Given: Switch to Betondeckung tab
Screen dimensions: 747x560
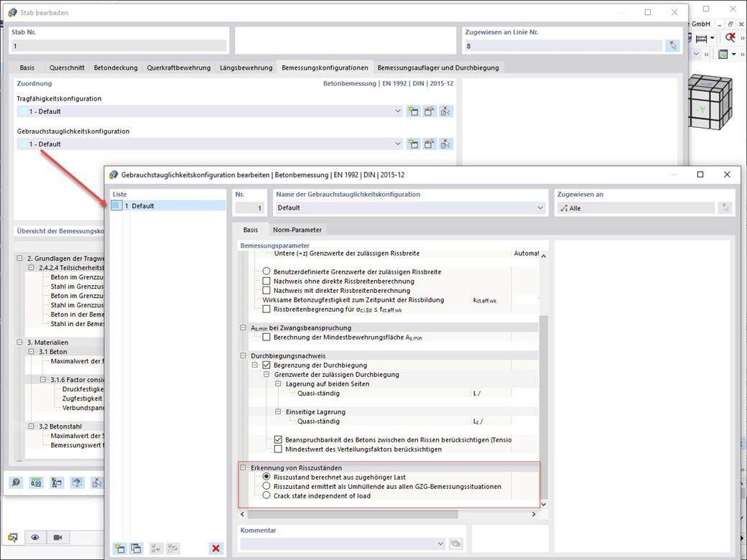Looking at the screenshot, I should coord(116,67).
